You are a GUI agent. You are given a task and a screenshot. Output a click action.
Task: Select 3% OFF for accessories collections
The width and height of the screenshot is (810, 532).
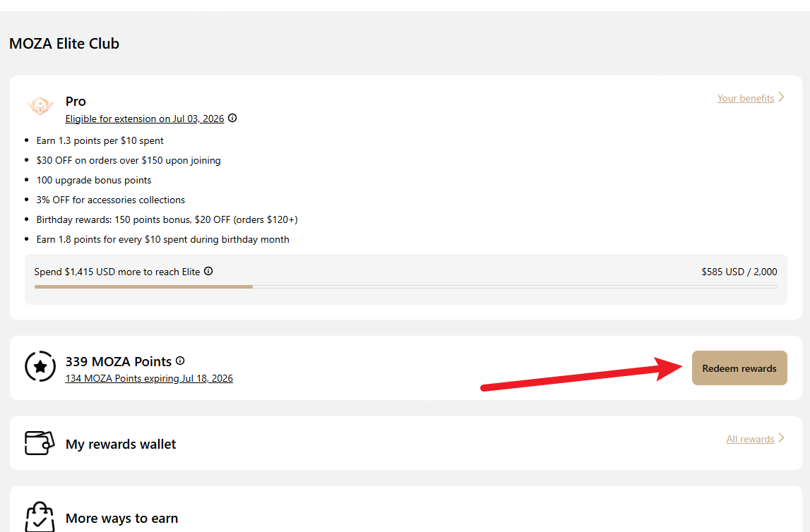click(x=111, y=200)
